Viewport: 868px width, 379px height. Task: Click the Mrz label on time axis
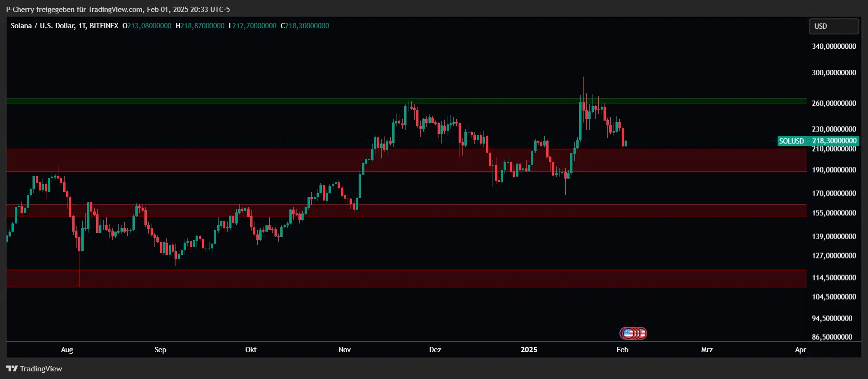click(707, 350)
